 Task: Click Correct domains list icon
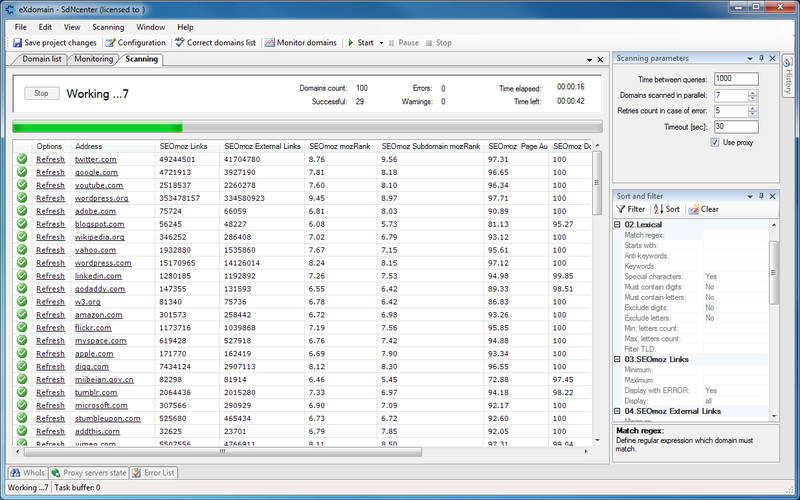[x=180, y=43]
